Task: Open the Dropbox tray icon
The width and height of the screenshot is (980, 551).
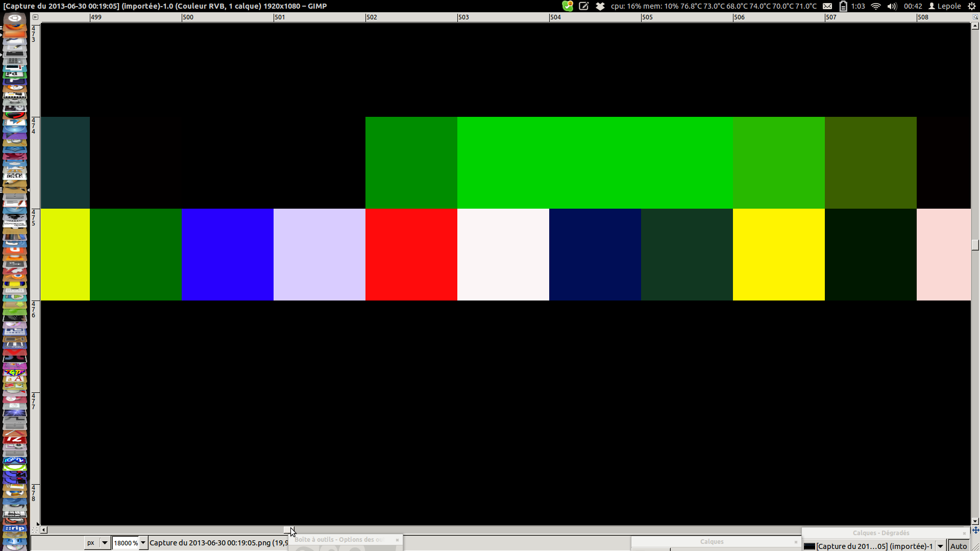Action: pyautogui.click(x=600, y=6)
